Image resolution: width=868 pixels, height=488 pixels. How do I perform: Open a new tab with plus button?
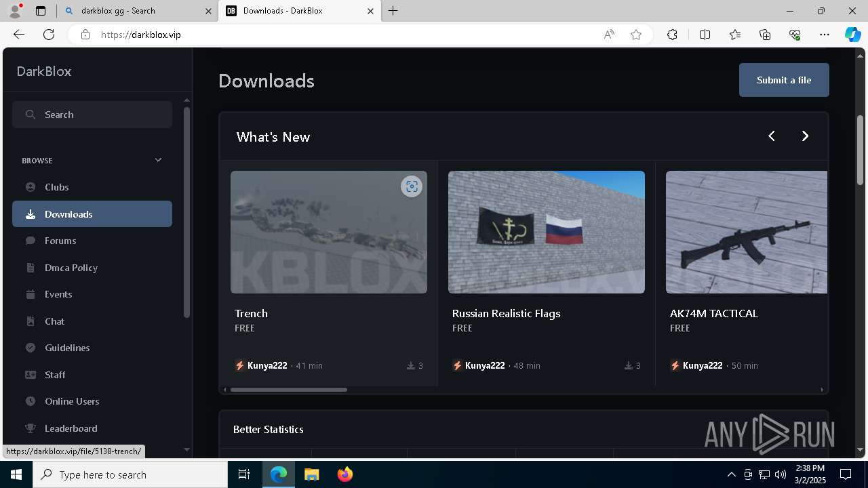click(x=393, y=11)
